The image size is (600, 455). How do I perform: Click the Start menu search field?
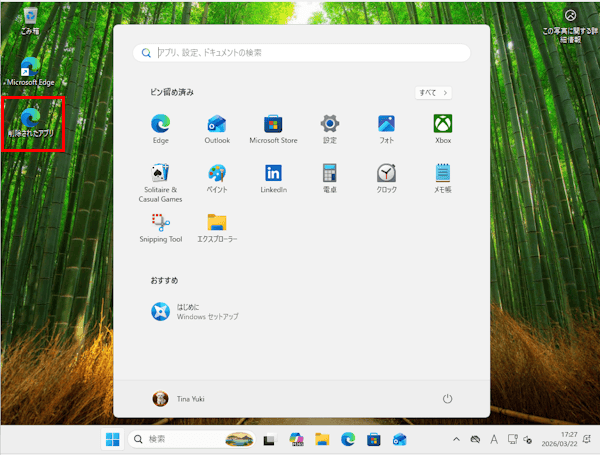click(x=302, y=53)
